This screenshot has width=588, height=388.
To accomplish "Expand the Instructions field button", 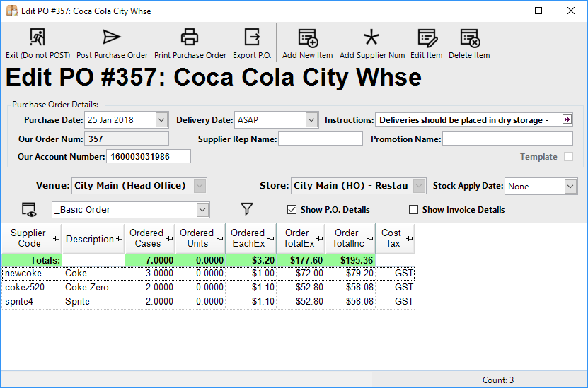I will (x=566, y=120).
